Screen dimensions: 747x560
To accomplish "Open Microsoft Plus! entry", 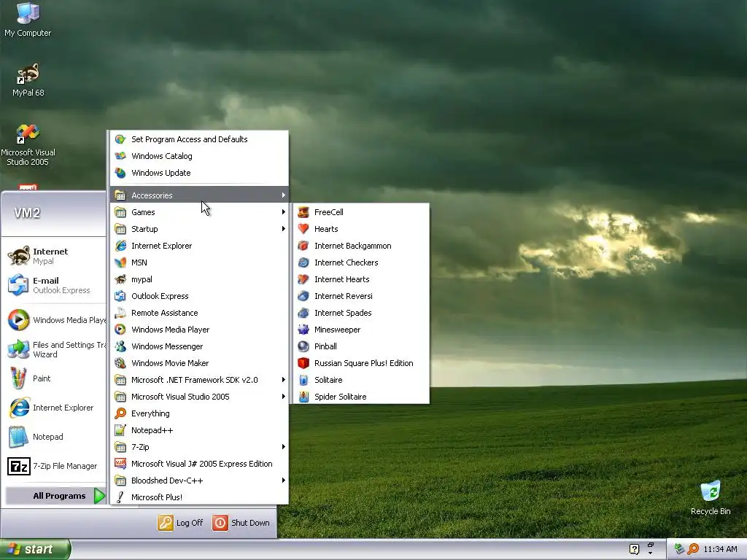I will pyautogui.click(x=199, y=497).
